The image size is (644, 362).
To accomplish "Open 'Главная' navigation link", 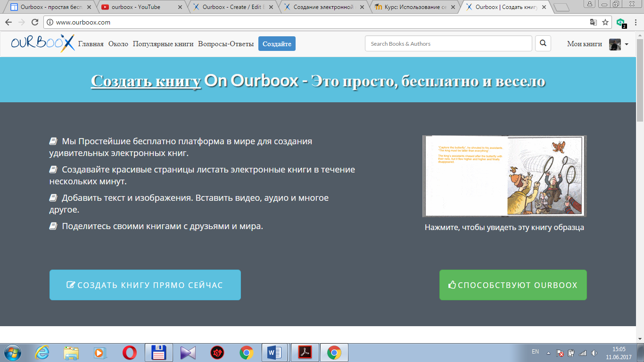I will point(91,44).
